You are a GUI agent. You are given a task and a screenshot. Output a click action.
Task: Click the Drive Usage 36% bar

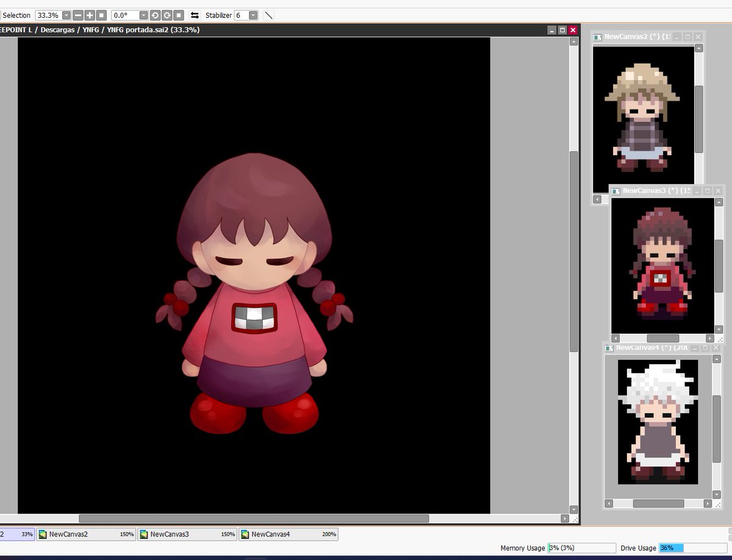pos(693,548)
